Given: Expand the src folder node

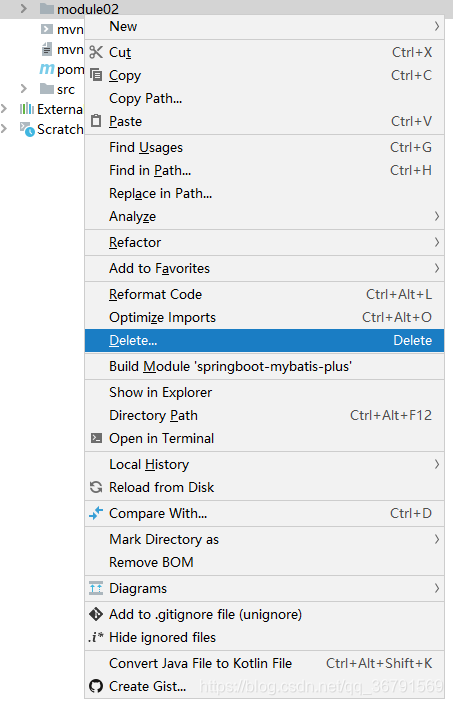Looking at the screenshot, I should (x=24, y=89).
